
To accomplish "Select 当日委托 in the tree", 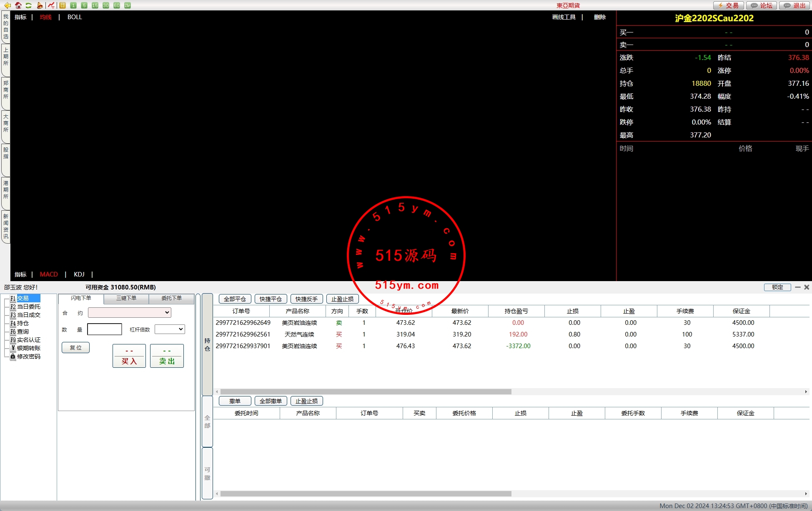I will pos(28,307).
